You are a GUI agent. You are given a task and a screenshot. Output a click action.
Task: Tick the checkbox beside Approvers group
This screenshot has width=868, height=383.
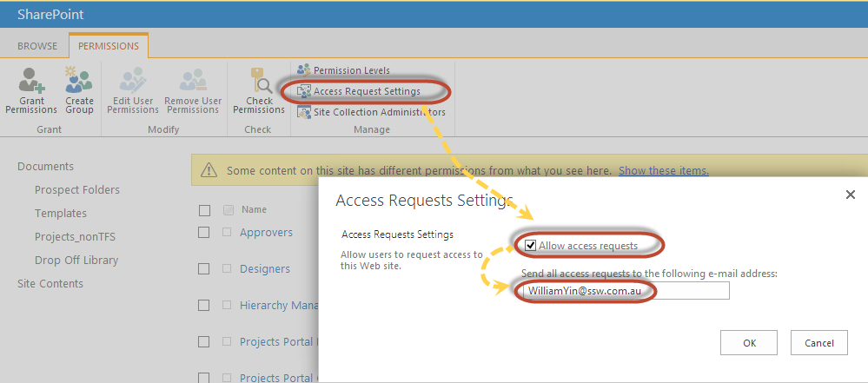(x=204, y=232)
